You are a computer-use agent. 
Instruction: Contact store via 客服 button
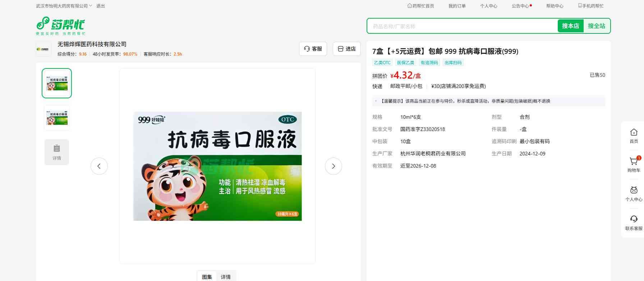click(313, 49)
